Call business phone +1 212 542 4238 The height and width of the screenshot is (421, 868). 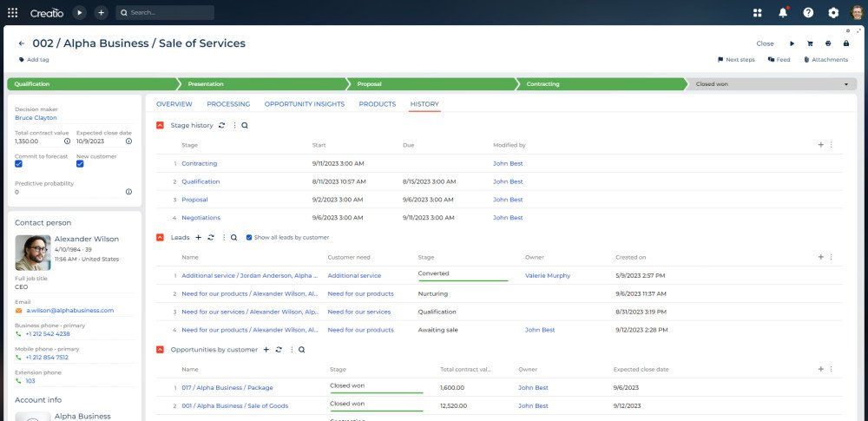(x=48, y=334)
